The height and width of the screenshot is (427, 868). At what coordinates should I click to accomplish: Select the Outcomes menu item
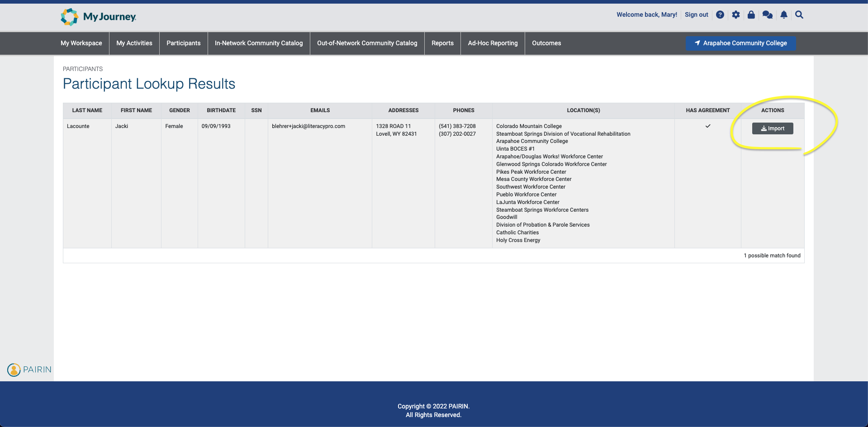(546, 43)
